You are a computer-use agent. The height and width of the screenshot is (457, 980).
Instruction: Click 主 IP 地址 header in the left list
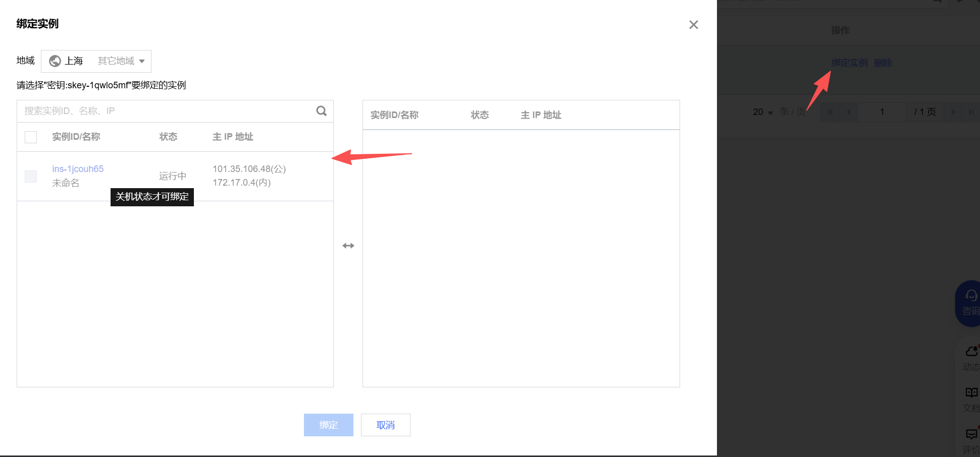click(233, 137)
